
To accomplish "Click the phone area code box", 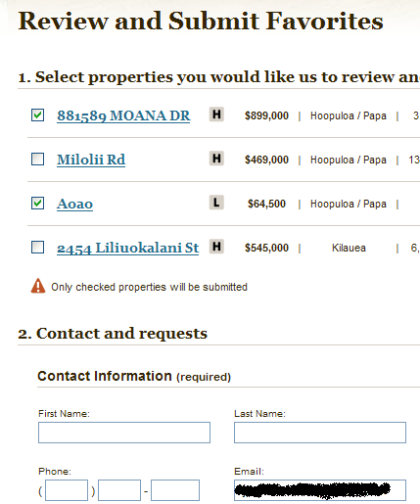I will (x=67, y=490).
